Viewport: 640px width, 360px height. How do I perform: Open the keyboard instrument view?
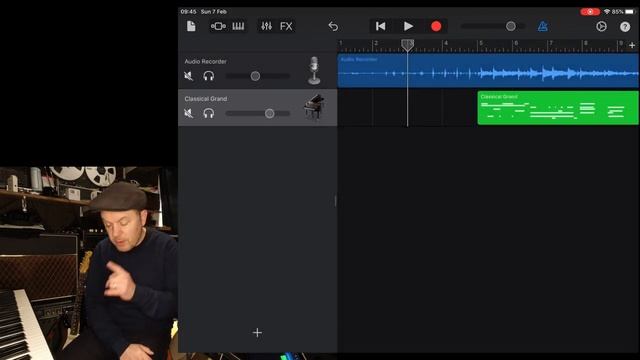238,26
